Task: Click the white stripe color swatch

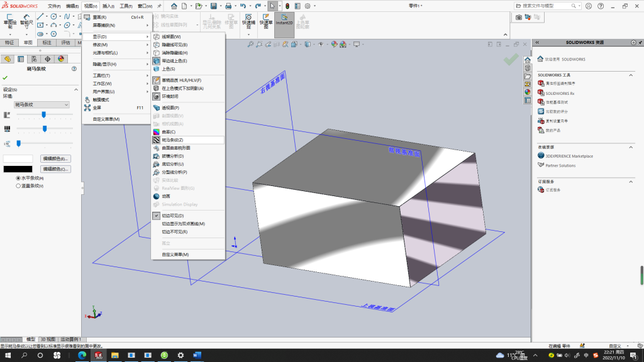Action: pyautogui.click(x=18, y=159)
